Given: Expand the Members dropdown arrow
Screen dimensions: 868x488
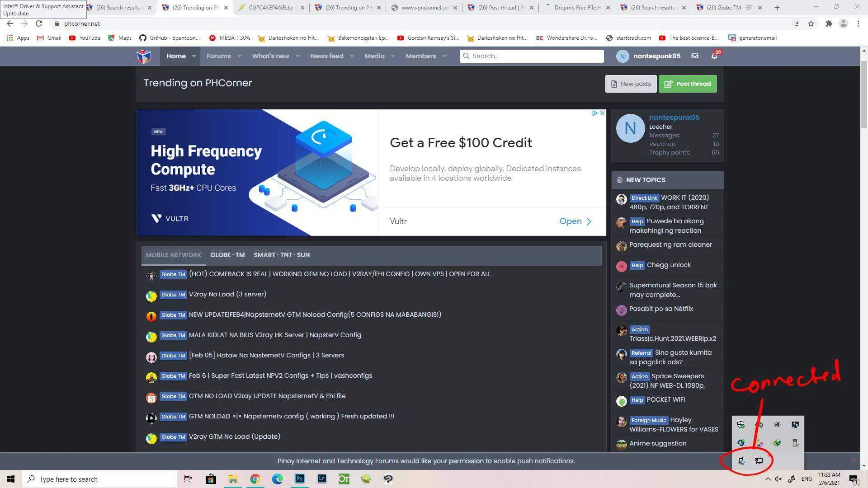Looking at the screenshot, I should pos(444,56).
